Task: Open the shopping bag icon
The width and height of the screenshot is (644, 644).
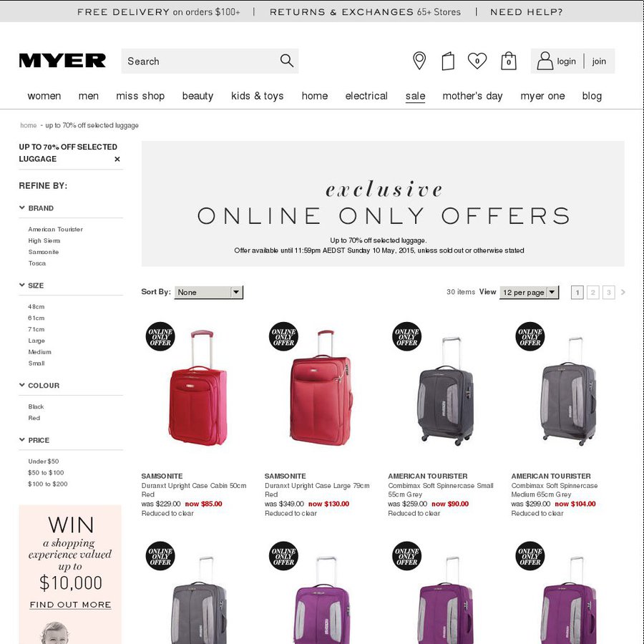Action: click(509, 62)
